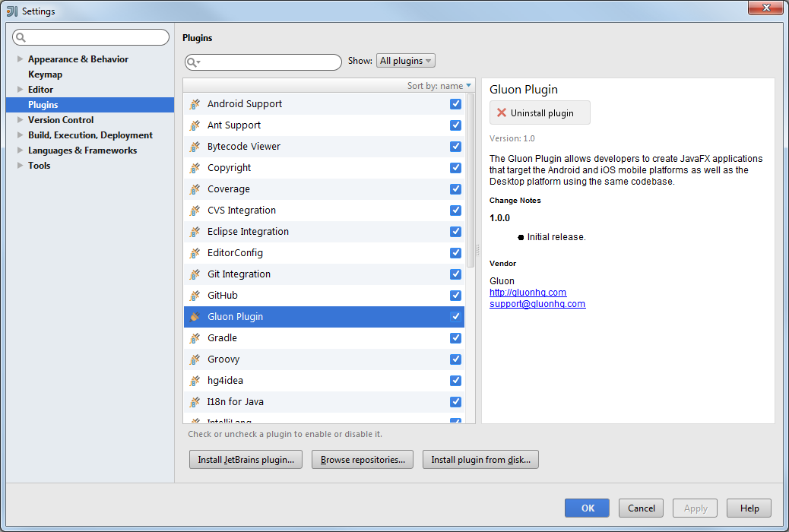
Task: Expand the Editor settings arrow
Action: 20,89
